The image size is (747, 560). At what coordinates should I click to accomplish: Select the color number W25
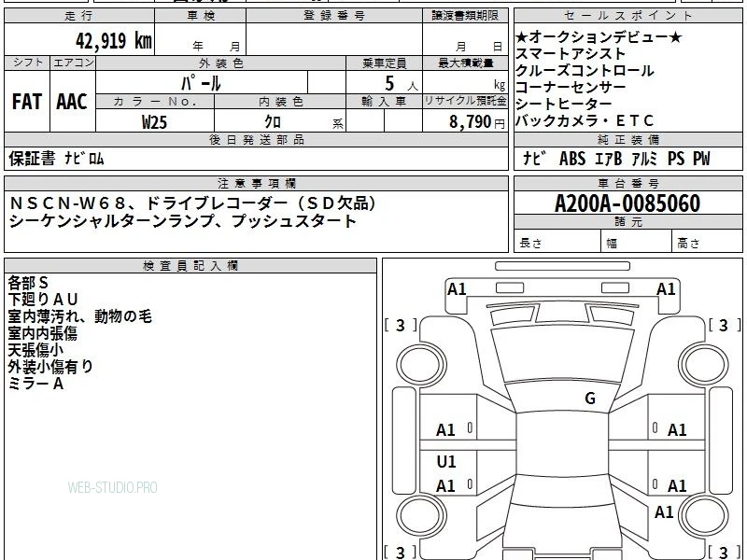(x=154, y=122)
